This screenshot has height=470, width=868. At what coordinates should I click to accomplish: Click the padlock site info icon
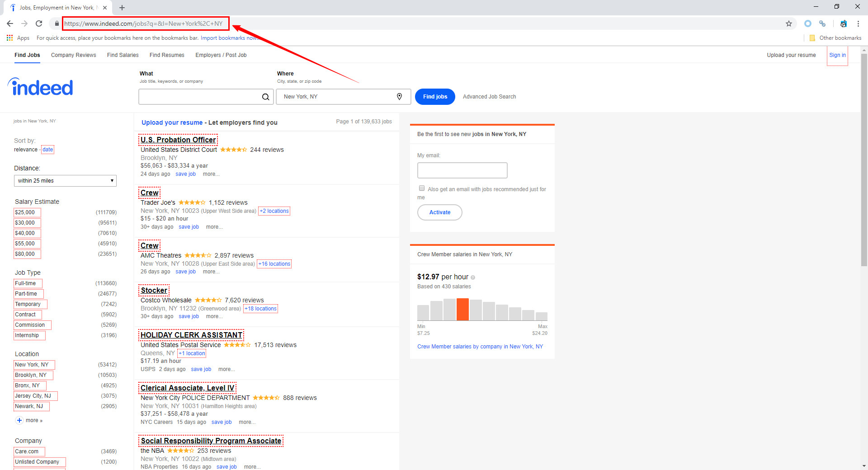57,23
